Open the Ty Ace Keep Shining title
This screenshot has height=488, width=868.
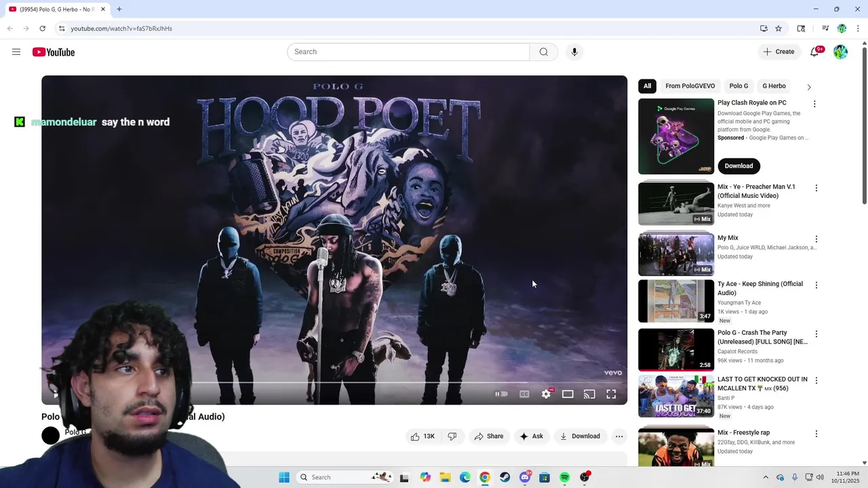760,289
